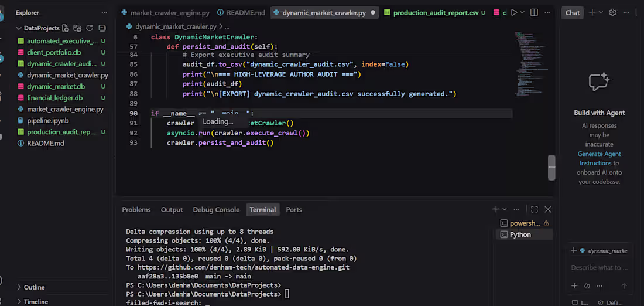The width and height of the screenshot is (644, 306).
Task: Create a new file in DataProjects
Action: coord(66,28)
